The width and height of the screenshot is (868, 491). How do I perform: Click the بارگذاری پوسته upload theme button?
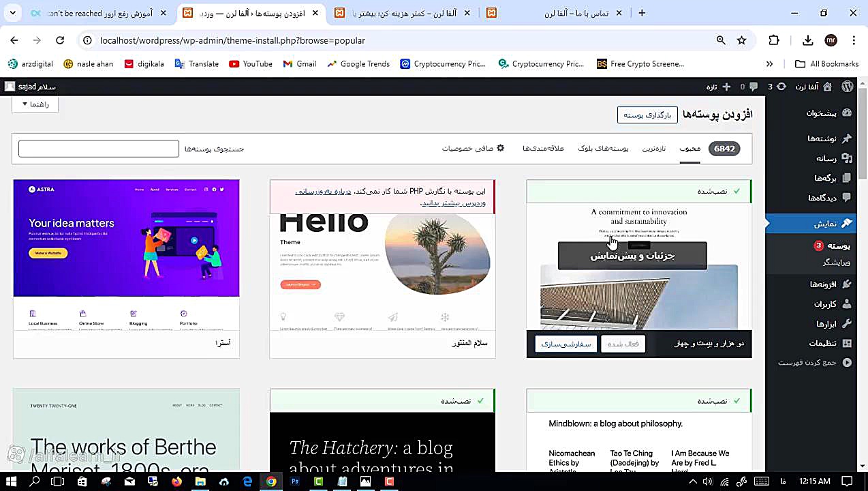point(647,115)
